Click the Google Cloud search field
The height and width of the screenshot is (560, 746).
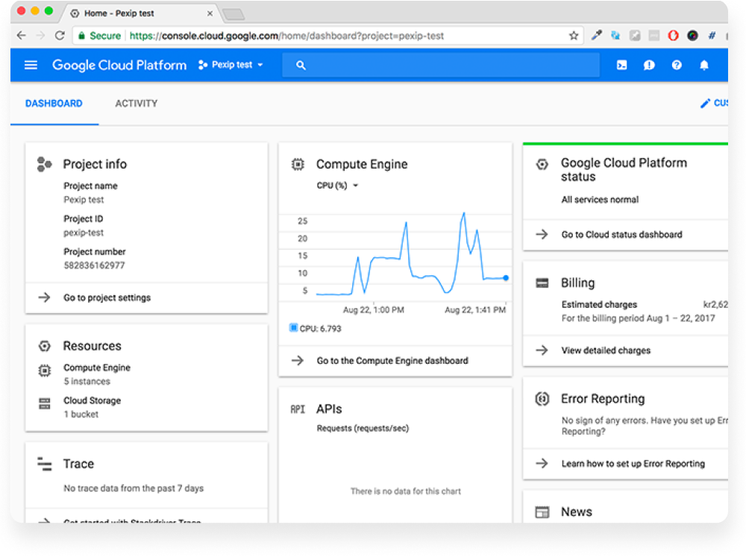coord(440,66)
